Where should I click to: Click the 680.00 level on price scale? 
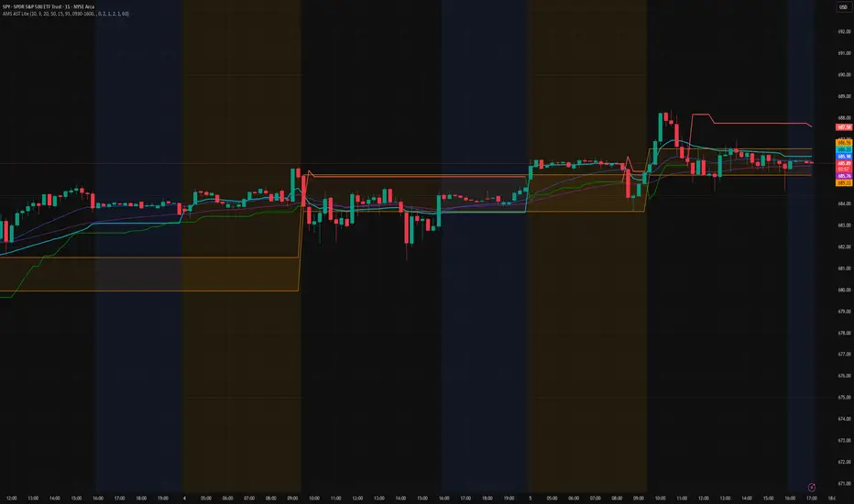coord(844,290)
